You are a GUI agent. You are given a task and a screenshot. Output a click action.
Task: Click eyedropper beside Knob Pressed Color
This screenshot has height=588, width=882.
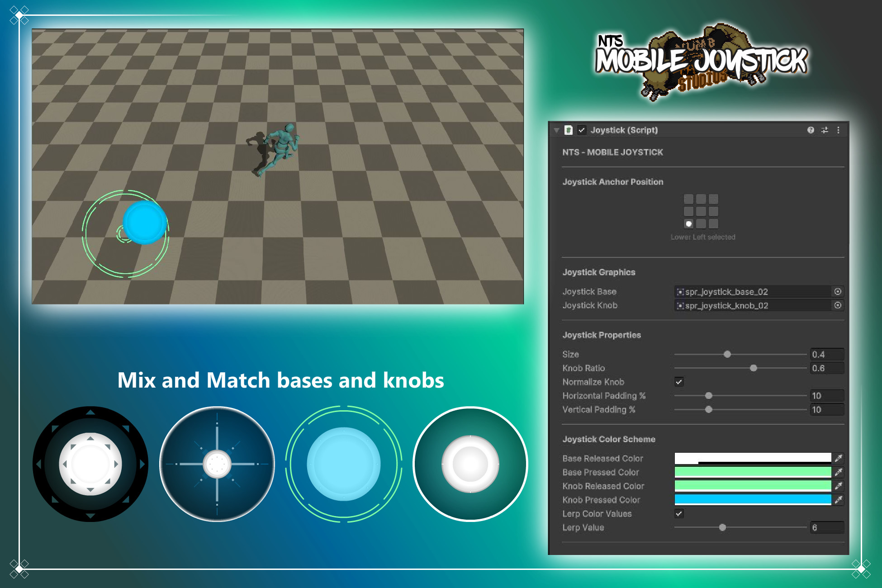point(839,500)
